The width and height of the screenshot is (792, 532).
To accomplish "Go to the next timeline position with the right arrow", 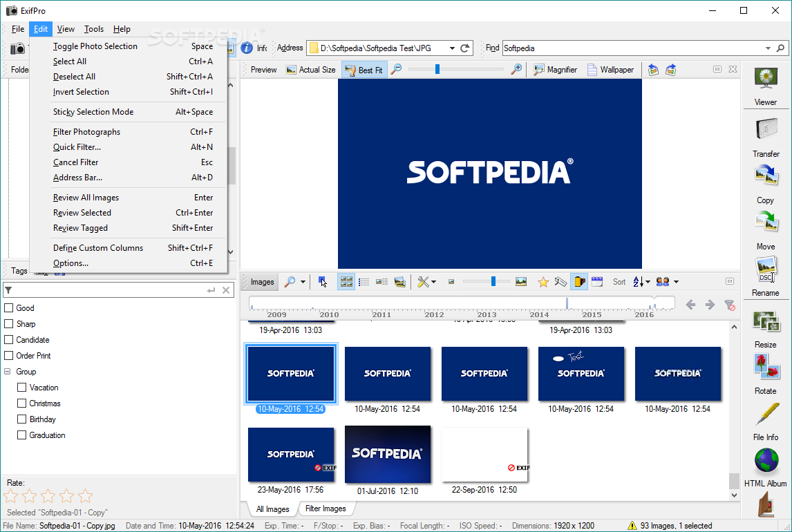I will coord(710,305).
